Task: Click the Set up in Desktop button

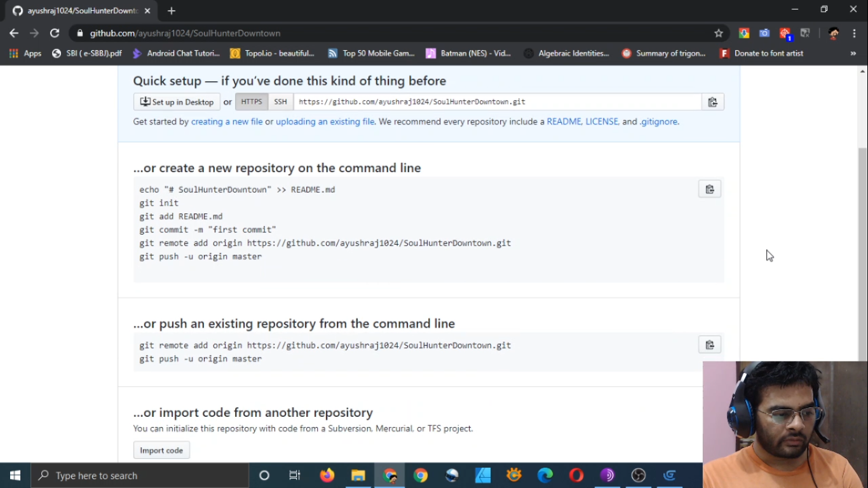Action: (177, 102)
